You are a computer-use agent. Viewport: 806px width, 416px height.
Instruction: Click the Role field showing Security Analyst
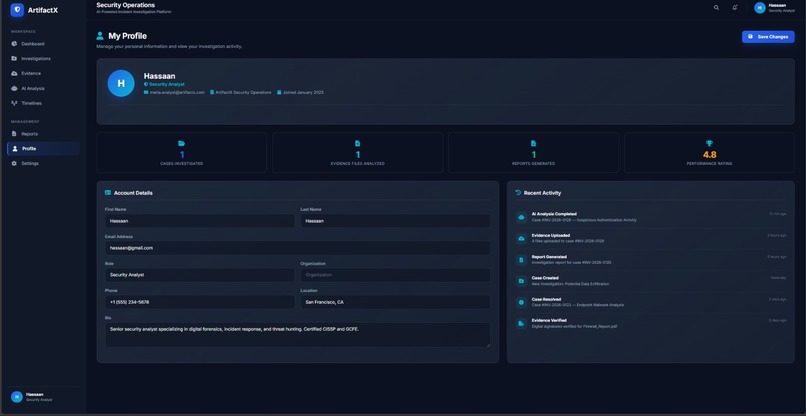pos(199,275)
